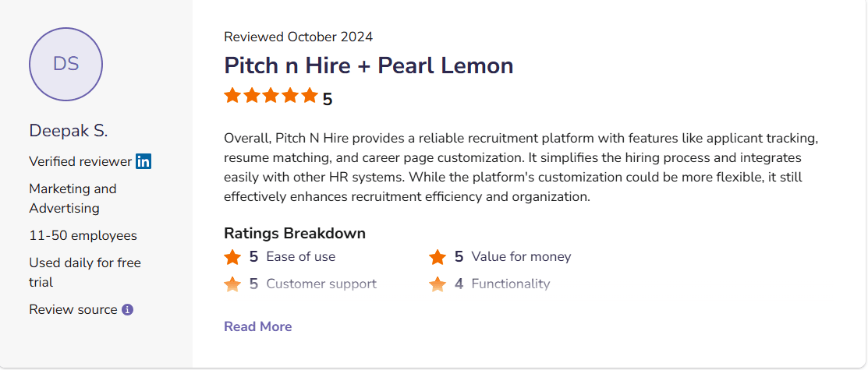Expand the review with Read More
The image size is (868, 370).
(x=257, y=326)
